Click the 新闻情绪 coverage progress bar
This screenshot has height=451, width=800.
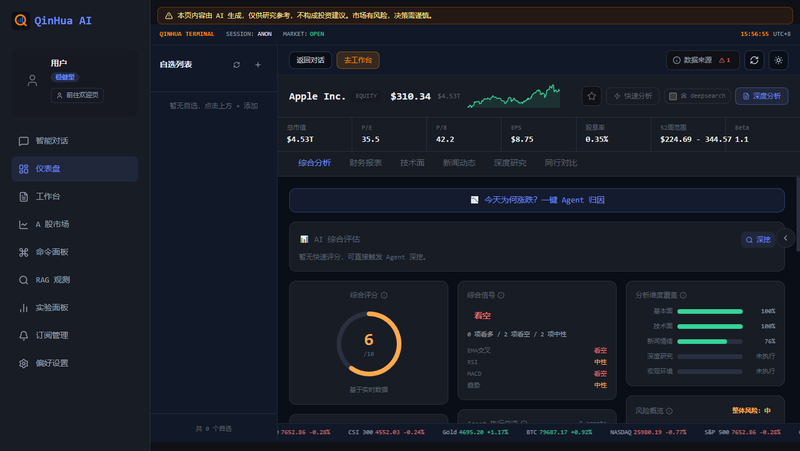[710, 341]
